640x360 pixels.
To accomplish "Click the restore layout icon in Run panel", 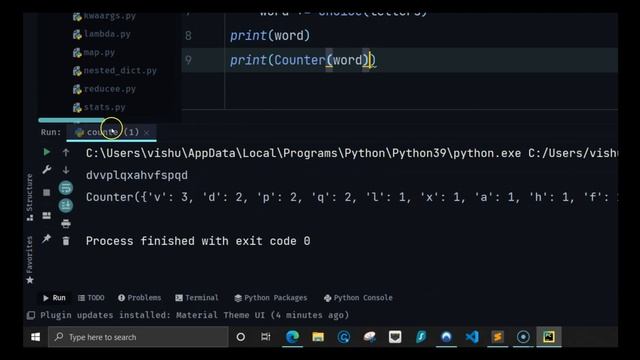I will [47, 215].
